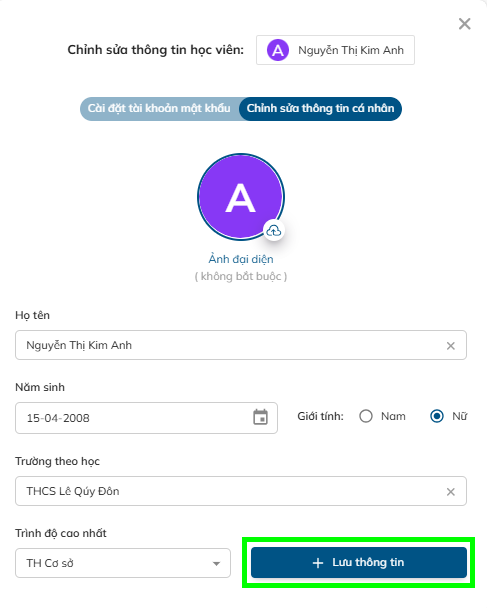Click the Năm sinh date field
This screenshot has width=487, height=608.
(x=146, y=418)
